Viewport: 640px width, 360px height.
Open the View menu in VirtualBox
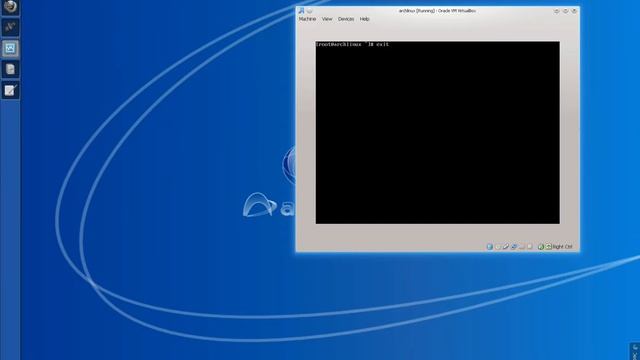point(327,19)
